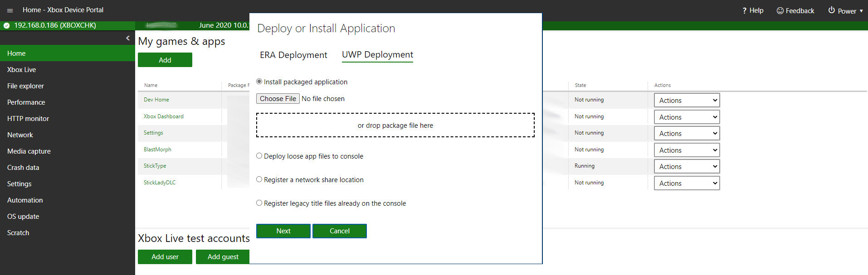This screenshot has height=275, width=868.
Task: Open the BlastMorph app link
Action: point(157,150)
